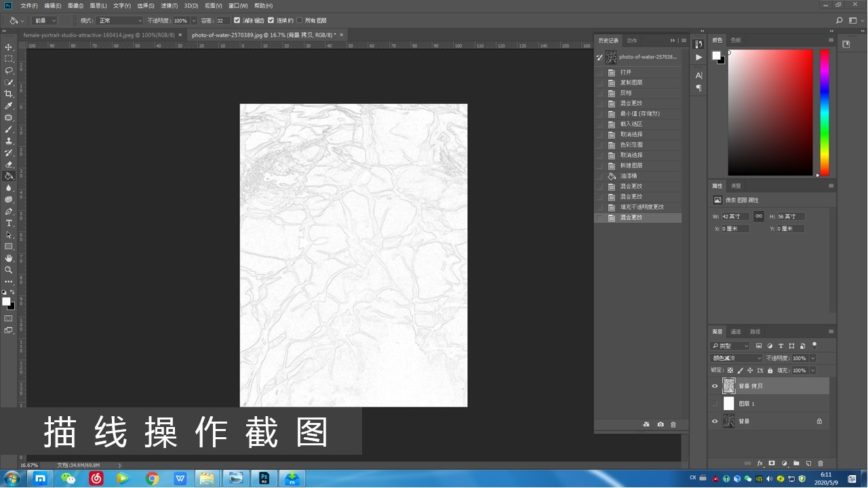Screen dimensions: 868x488
Task: Open the options bar opacity slider dropdown
Action: pos(194,20)
